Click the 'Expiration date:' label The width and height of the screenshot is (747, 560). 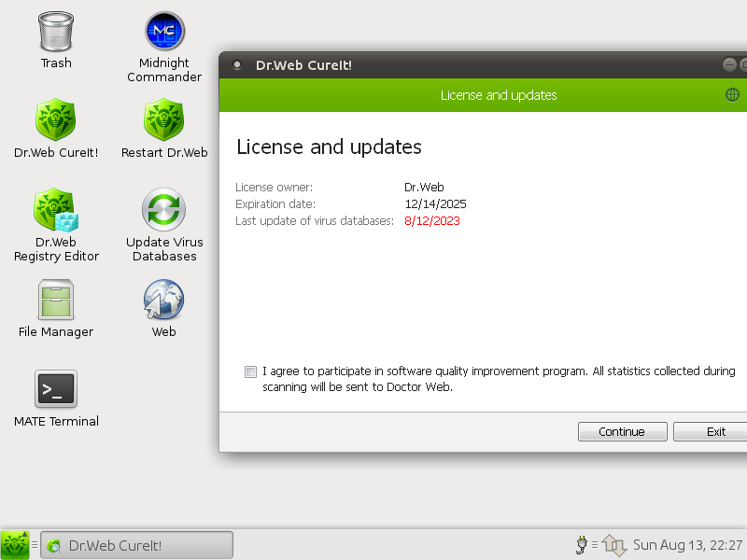(275, 204)
